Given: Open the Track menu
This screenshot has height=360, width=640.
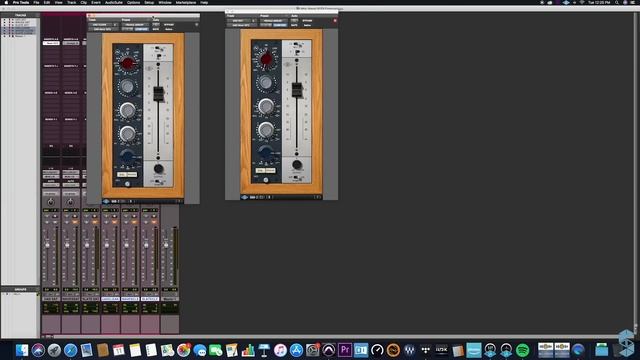Looking at the screenshot, I should pos(71,2).
